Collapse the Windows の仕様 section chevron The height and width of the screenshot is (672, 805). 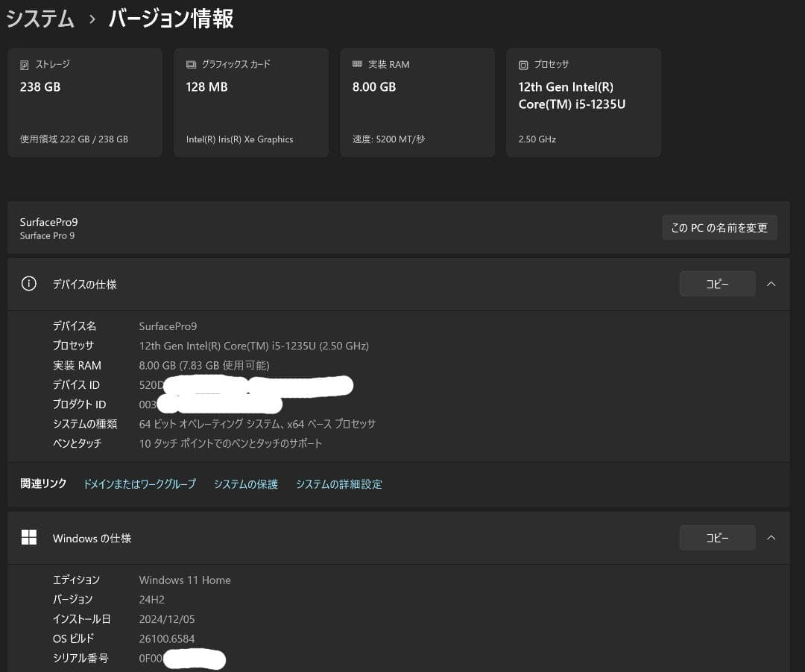(771, 537)
